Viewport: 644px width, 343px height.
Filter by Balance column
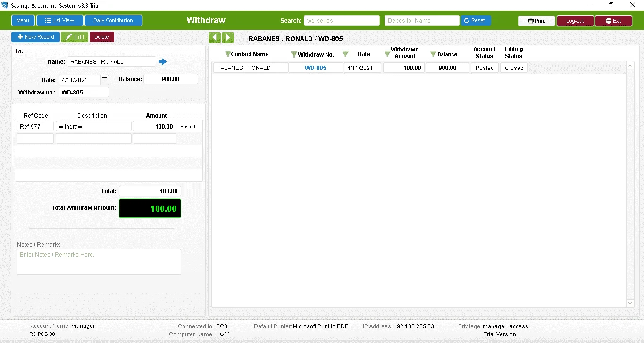433,54
